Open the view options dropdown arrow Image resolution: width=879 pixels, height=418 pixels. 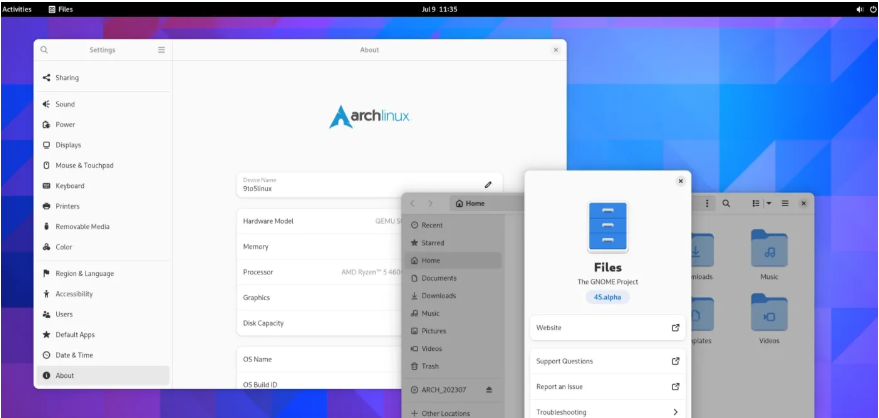click(769, 203)
